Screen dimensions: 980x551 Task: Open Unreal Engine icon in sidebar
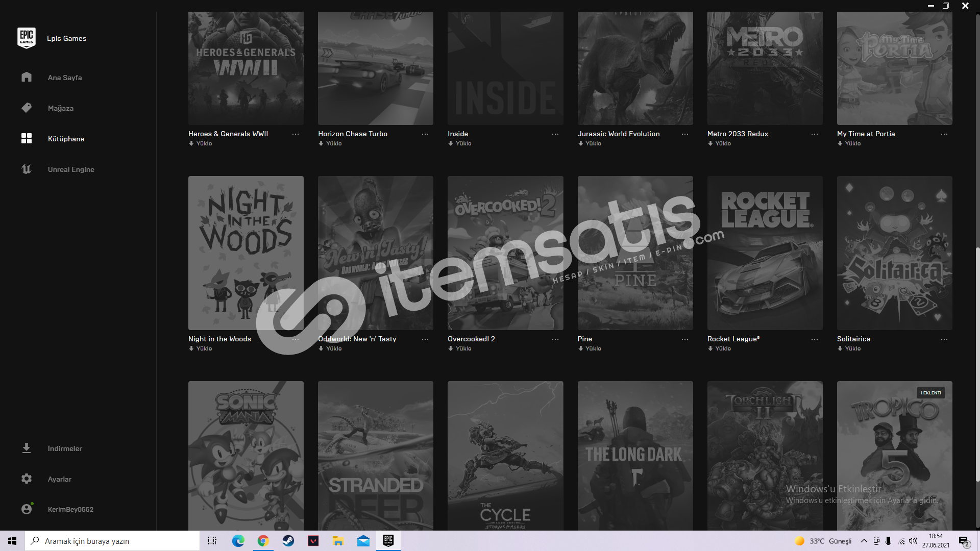(x=27, y=169)
